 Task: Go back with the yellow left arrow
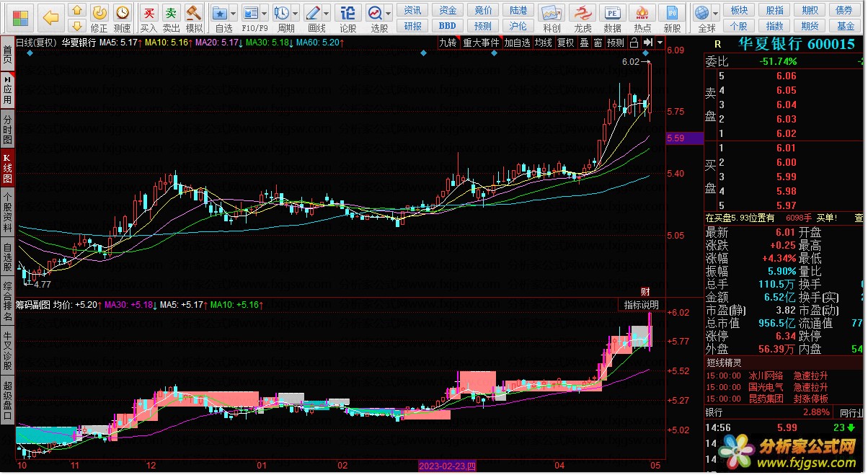click(50, 17)
